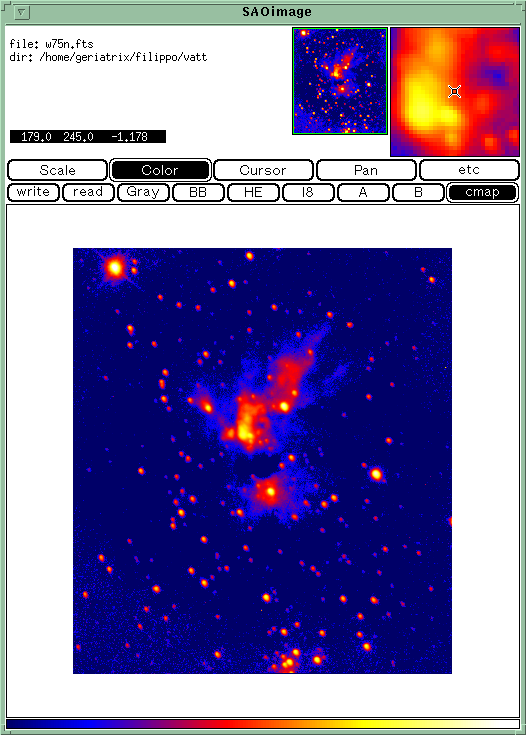Open the etc menu
Image resolution: width=526 pixels, height=735 pixels.
point(469,170)
